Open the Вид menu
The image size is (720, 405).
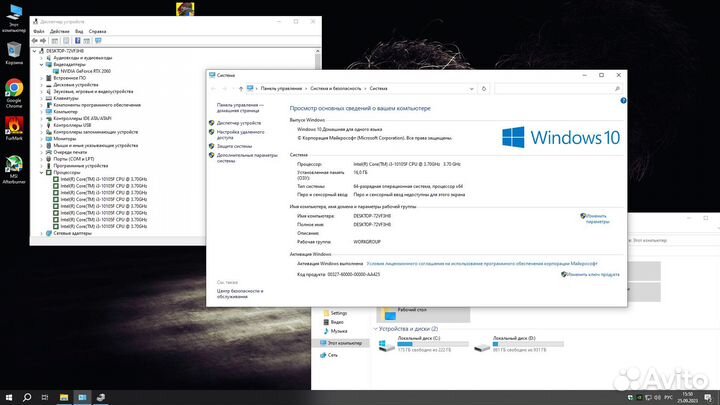pos(79,31)
